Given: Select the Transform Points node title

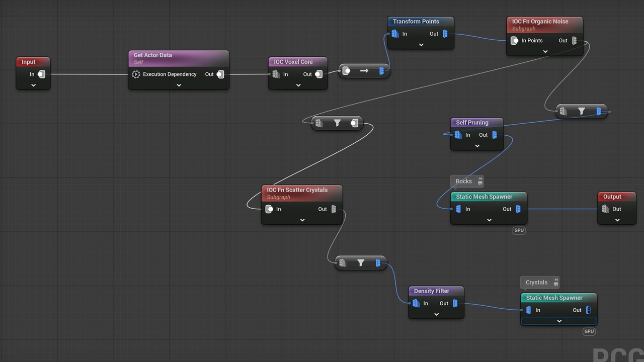Looking at the screenshot, I should click(x=416, y=22).
